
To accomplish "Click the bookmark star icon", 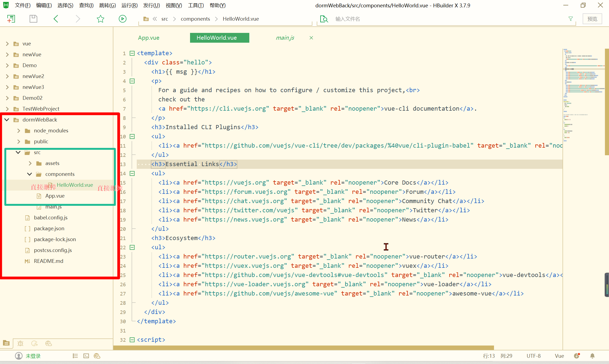I will pyautogui.click(x=100, y=19).
